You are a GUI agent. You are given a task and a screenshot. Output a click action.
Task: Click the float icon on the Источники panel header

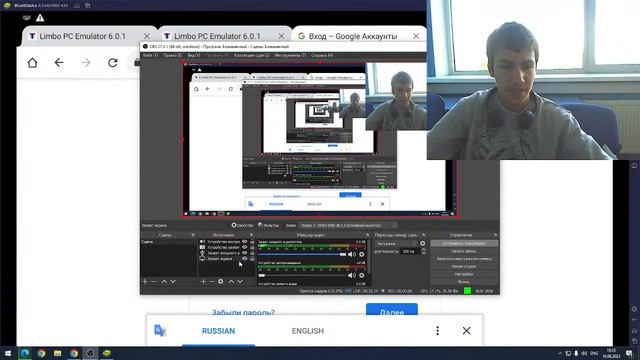pyautogui.click(x=251, y=235)
